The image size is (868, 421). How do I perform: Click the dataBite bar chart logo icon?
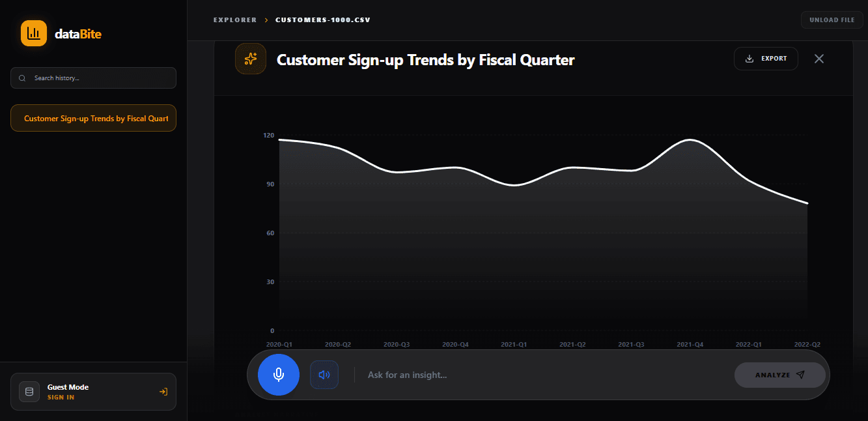click(x=34, y=33)
